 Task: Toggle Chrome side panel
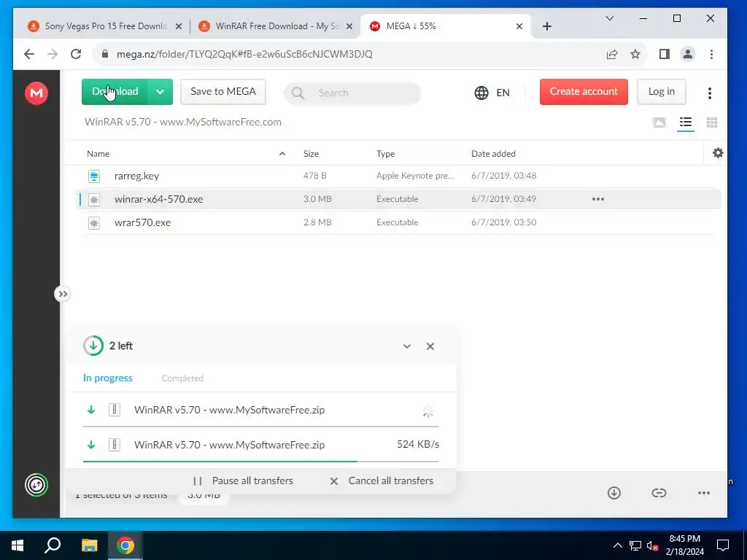[x=665, y=54]
